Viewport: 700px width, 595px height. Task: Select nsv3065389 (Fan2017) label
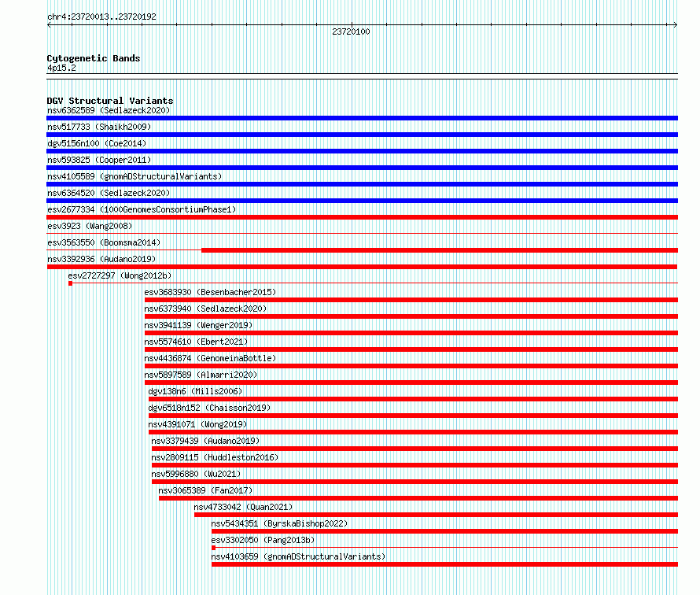pyautogui.click(x=205, y=490)
